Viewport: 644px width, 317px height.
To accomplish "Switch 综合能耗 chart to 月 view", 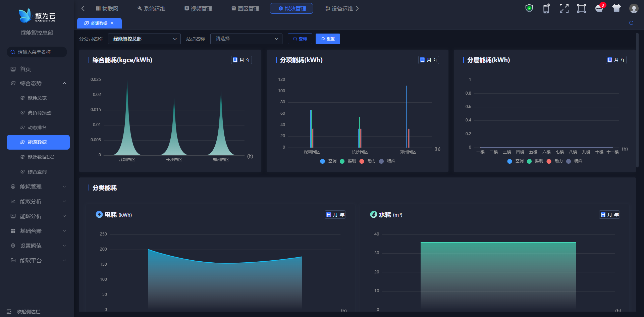I will pos(242,60).
